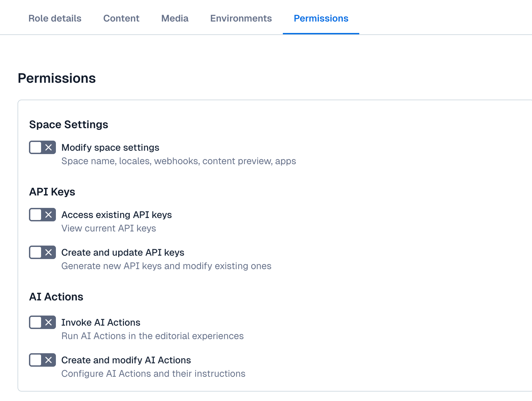The image size is (532, 401).
Task: Click the Space Settings section heading
Action: point(69,124)
